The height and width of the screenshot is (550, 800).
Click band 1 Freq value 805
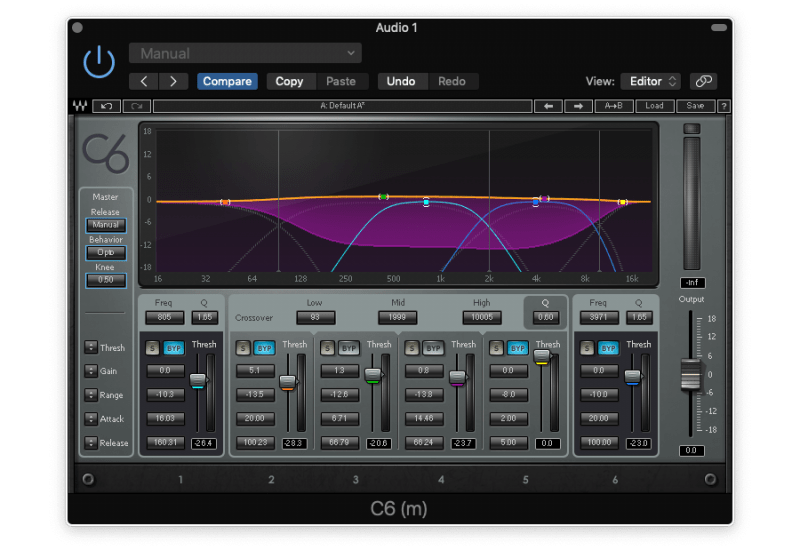164,317
